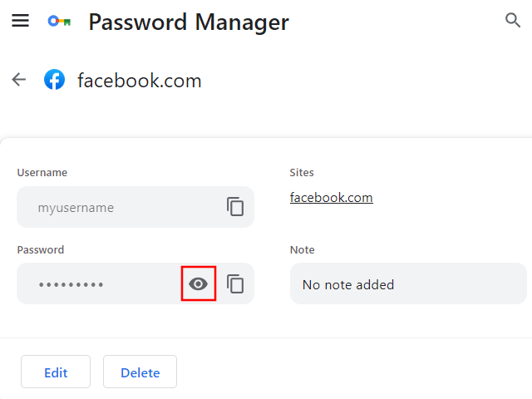Click the Password field label

coord(40,249)
